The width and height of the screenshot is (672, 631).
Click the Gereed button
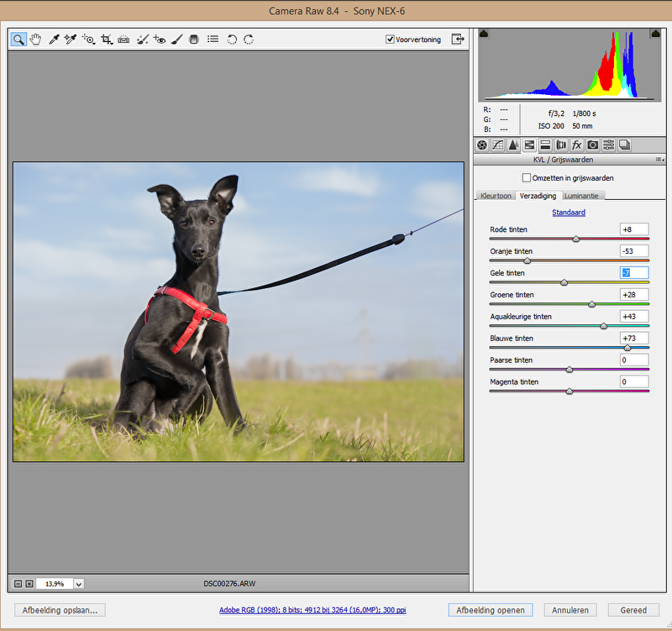point(633,610)
